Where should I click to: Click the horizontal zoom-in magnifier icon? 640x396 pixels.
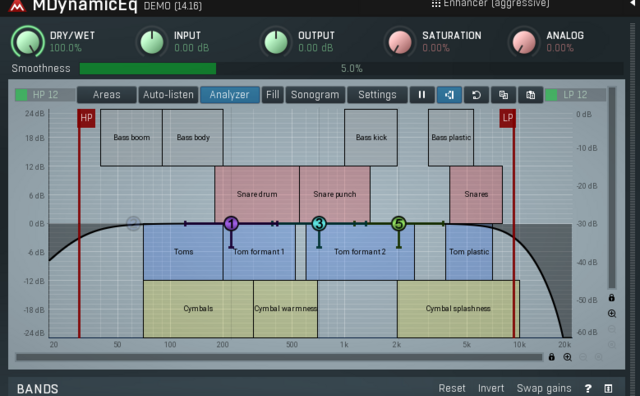tap(567, 357)
